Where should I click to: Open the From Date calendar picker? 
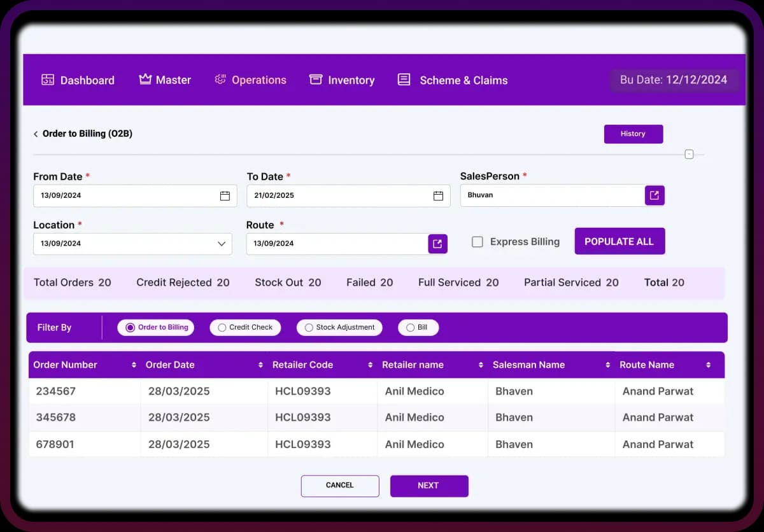(224, 195)
